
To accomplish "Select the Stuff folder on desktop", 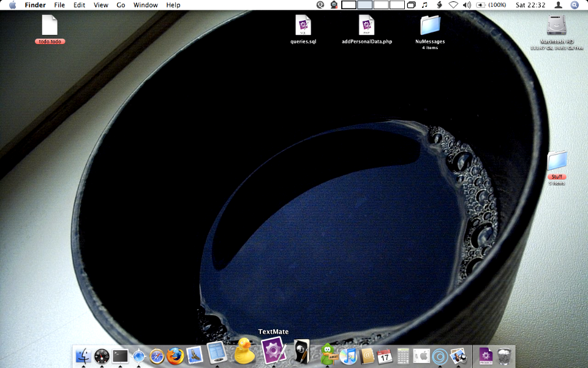I will 557,161.
